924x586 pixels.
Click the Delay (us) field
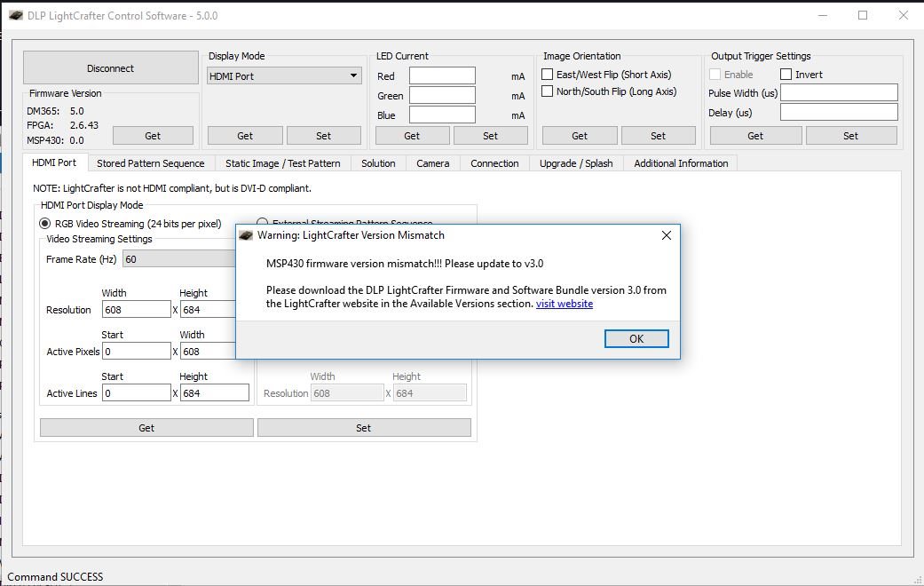(839, 112)
